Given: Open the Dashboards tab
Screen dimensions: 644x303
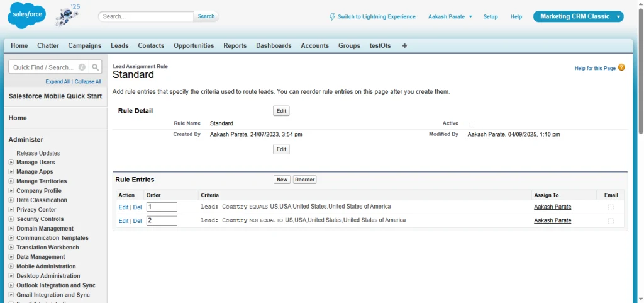Looking at the screenshot, I should (x=274, y=46).
